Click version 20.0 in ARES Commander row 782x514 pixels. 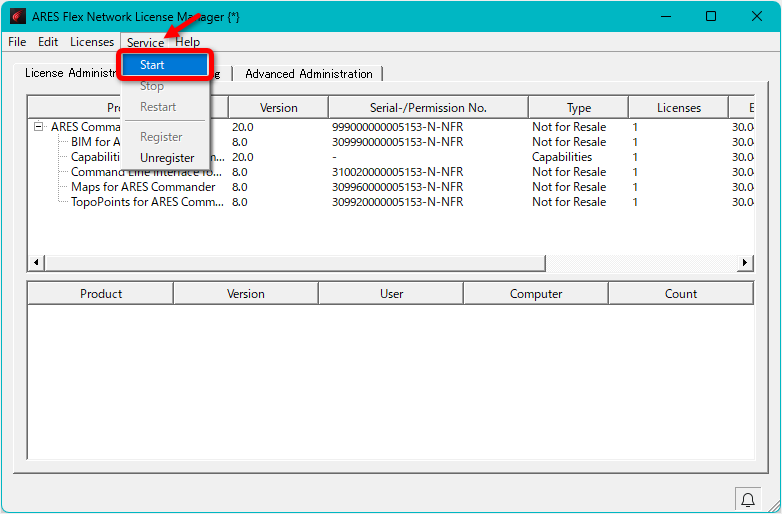click(242, 127)
